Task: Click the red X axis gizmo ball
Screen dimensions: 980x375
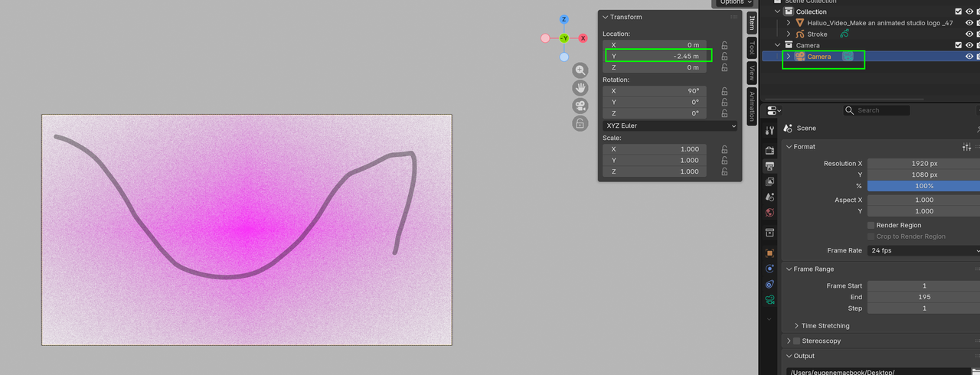Action: (x=583, y=38)
